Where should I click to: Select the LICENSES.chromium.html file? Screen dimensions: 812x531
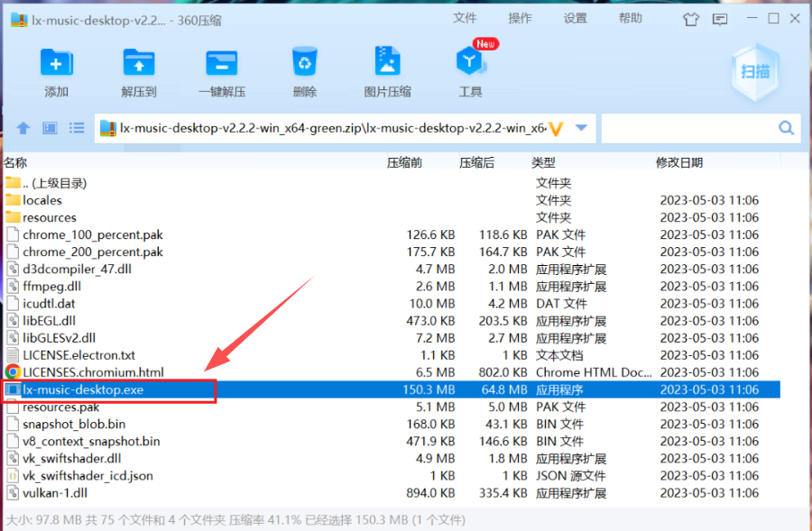(x=93, y=372)
